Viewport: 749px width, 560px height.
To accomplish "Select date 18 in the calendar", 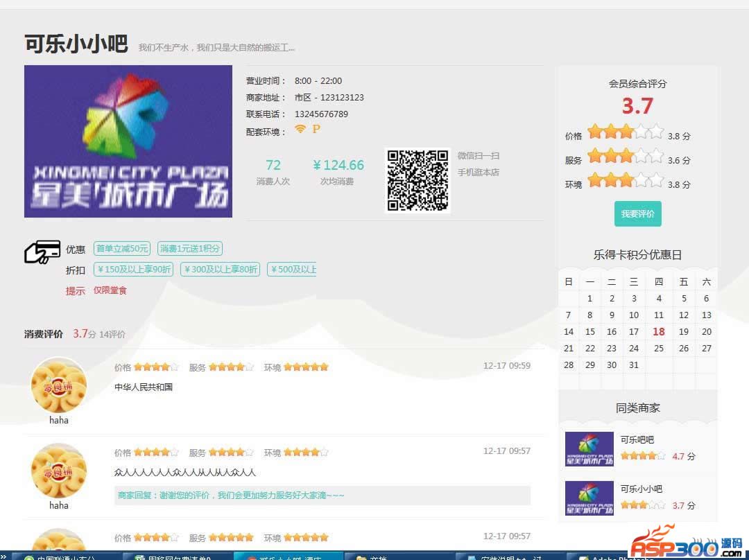I will tap(659, 332).
